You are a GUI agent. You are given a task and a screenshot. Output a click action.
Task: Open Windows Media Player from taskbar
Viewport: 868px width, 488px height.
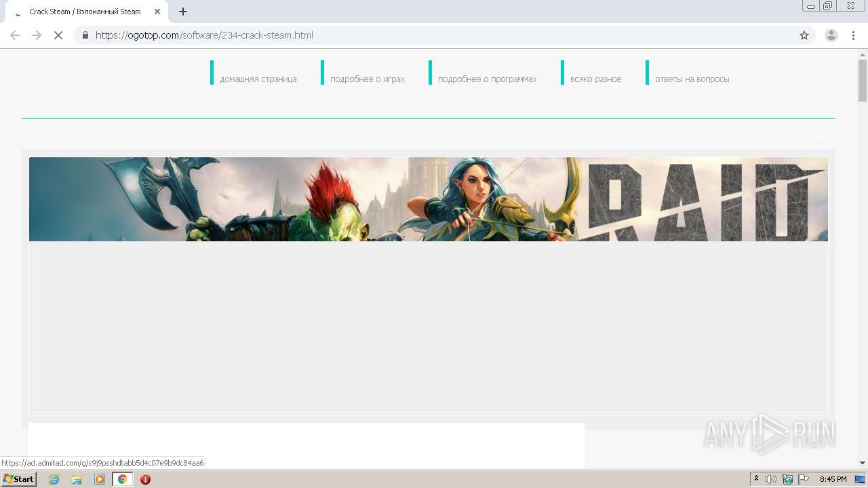100,479
